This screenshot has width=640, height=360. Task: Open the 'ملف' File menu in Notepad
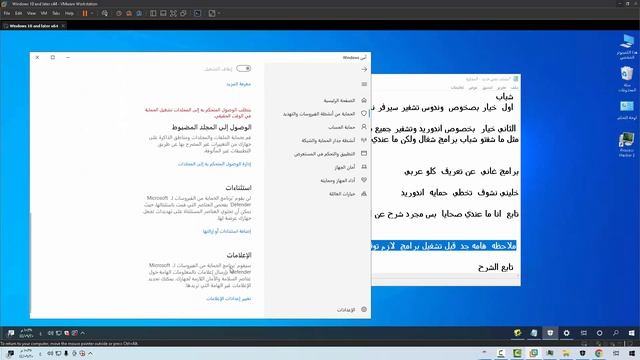(514, 88)
